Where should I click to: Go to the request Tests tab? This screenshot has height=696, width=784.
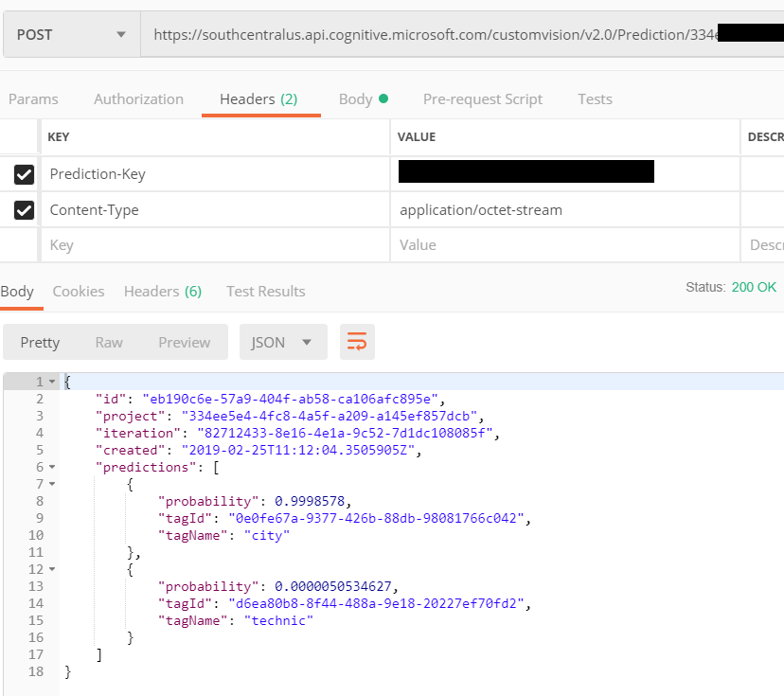pyautogui.click(x=595, y=99)
